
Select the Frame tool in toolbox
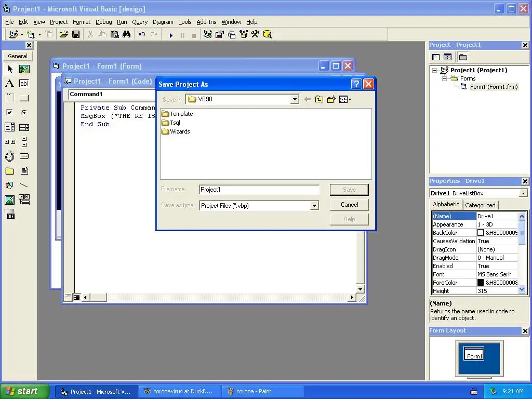pos(10,98)
